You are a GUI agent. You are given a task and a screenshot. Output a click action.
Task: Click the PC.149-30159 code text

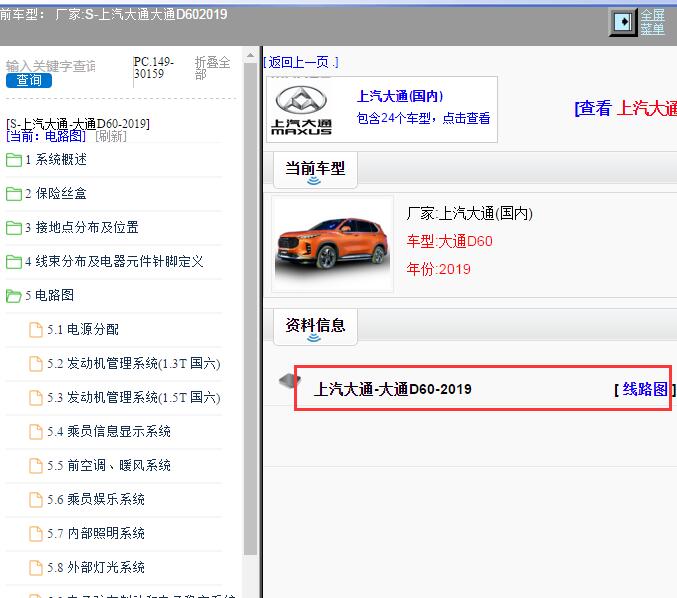(154, 68)
